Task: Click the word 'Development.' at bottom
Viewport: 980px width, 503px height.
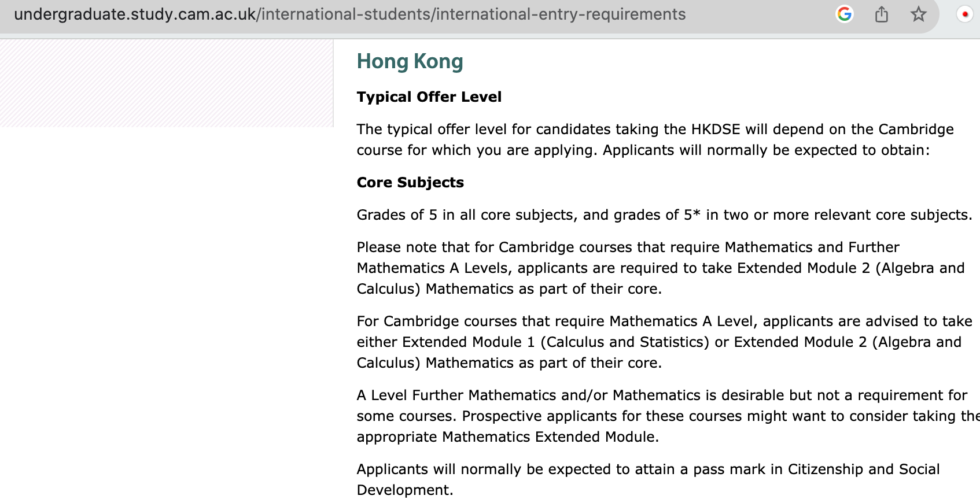Action: 405,490
